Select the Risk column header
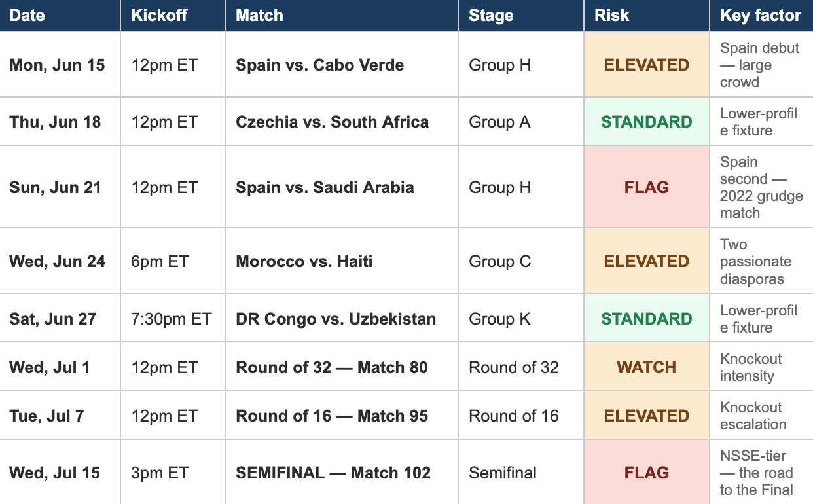Image resolution: width=813 pixels, height=504 pixels. [x=647, y=16]
